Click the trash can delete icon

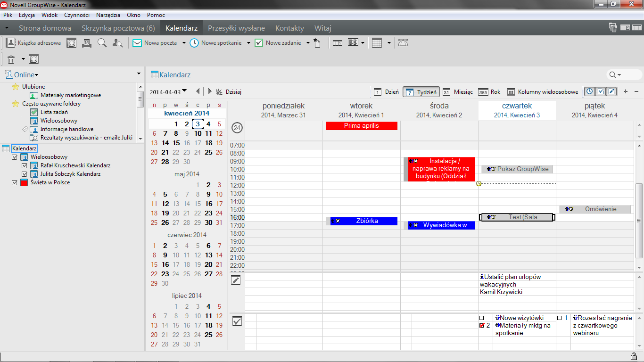[x=11, y=59]
